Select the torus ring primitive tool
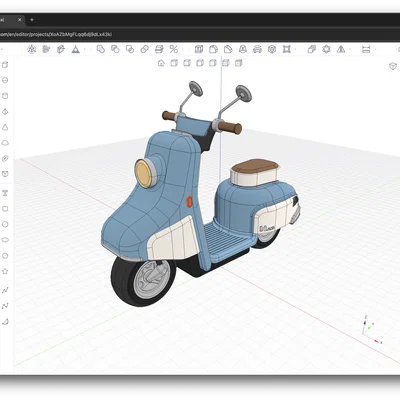This screenshot has width=400, height=400. click(x=5, y=159)
